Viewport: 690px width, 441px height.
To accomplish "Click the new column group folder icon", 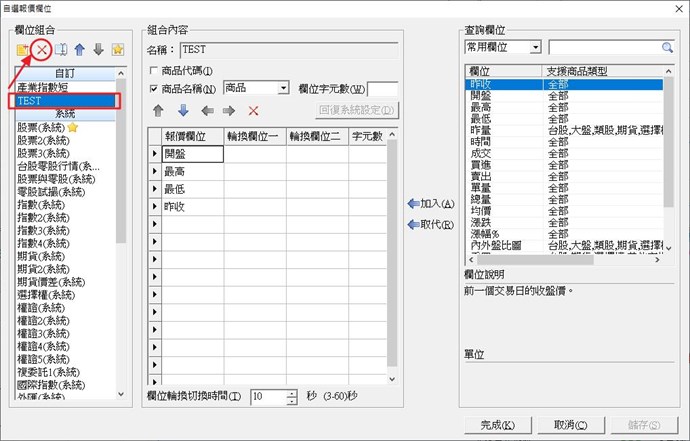I will point(22,50).
